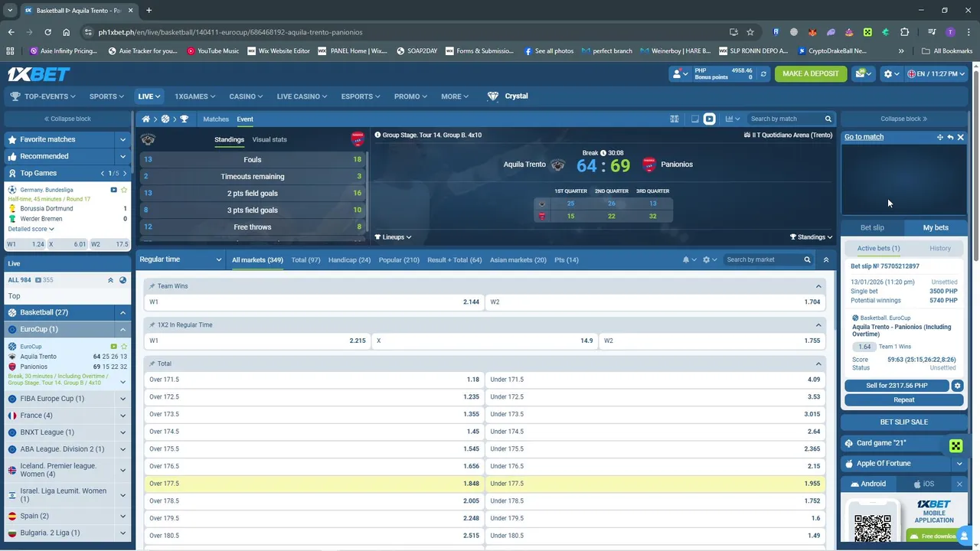980x551 pixels.
Task: Expand Favorite matches section
Action: coord(122,139)
